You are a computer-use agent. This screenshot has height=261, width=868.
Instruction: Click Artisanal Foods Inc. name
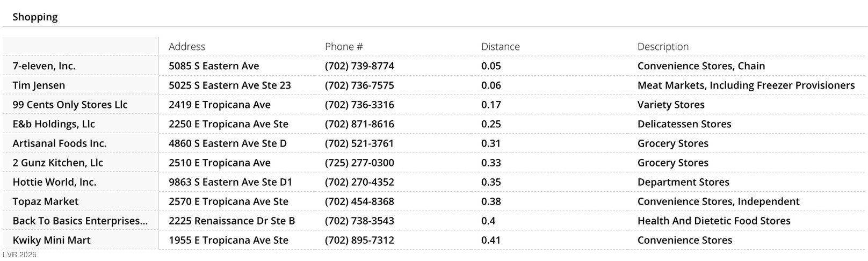[60, 143]
